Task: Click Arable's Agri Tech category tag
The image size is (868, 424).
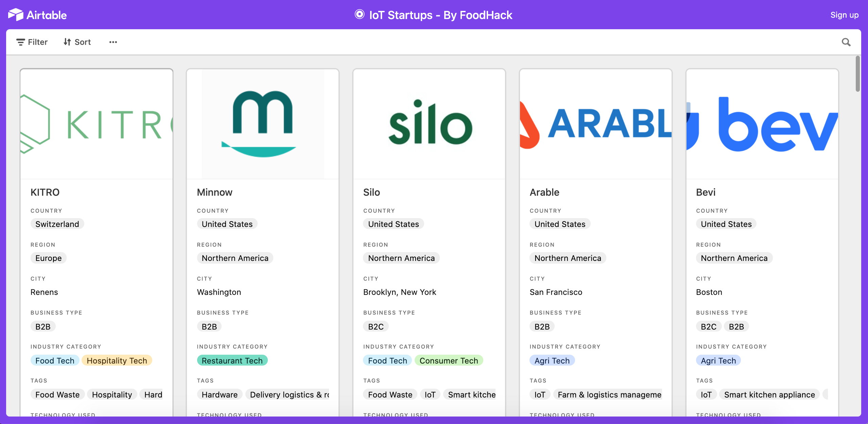Action: (552, 360)
